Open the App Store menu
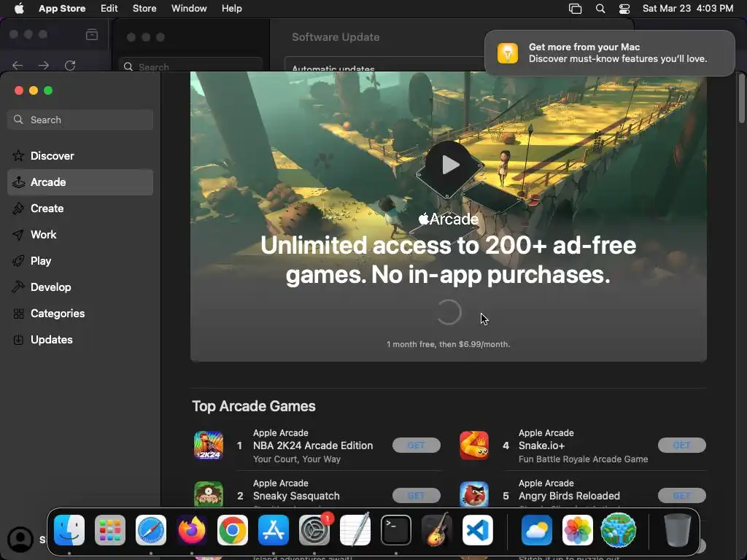This screenshot has width=747, height=560. [x=62, y=9]
